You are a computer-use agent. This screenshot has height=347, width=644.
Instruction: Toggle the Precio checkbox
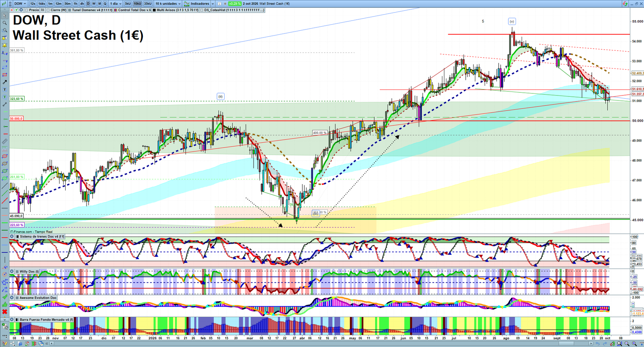coord(27,10)
